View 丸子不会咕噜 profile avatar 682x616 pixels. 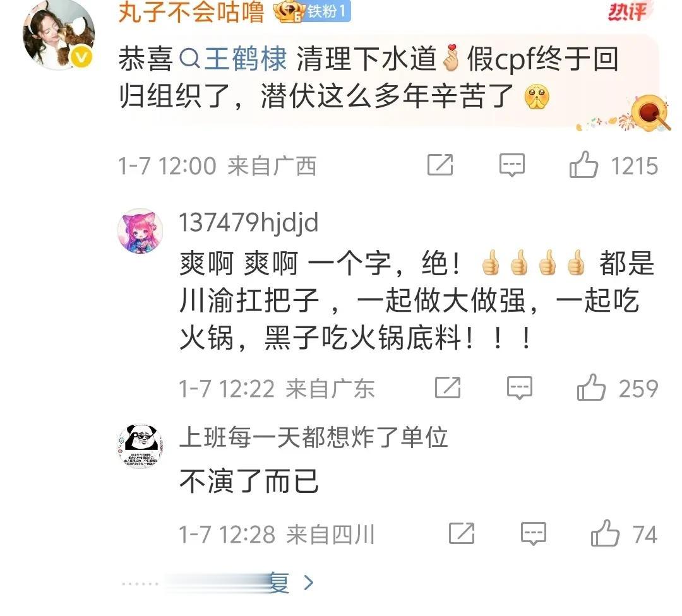tap(58, 35)
